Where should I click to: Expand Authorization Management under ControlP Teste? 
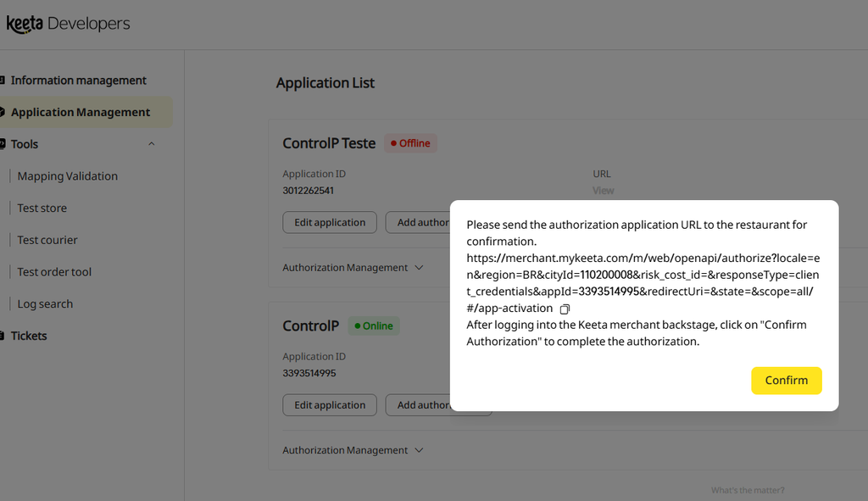[353, 267]
